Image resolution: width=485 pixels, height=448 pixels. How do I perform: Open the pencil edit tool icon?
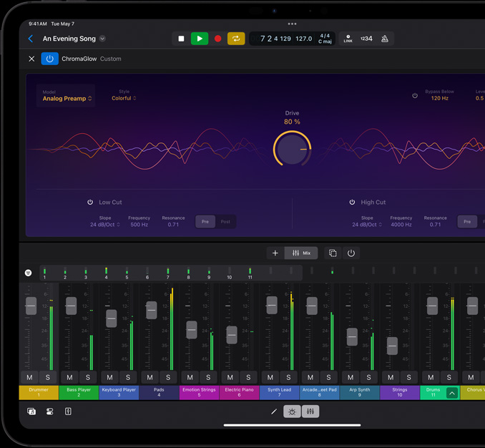click(274, 412)
